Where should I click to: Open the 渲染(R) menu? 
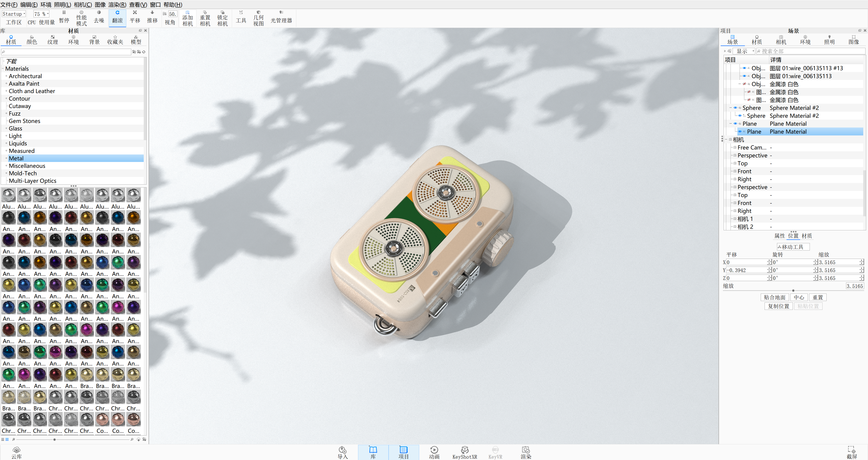pyautogui.click(x=117, y=4)
